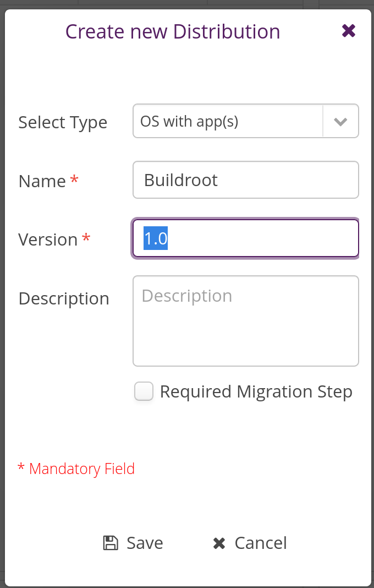Screen dimensions: 374x588
Task: Close the Create new Distribution dialog
Action: (x=349, y=31)
